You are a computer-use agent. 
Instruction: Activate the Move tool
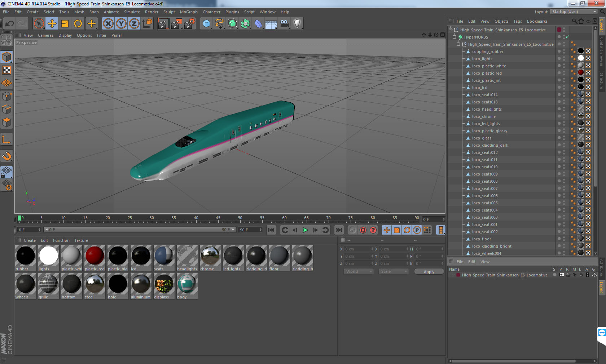[52, 24]
